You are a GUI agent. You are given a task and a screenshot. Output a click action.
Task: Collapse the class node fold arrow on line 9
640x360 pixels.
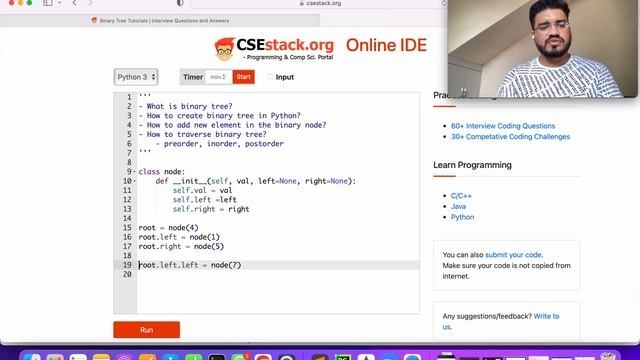135,172
